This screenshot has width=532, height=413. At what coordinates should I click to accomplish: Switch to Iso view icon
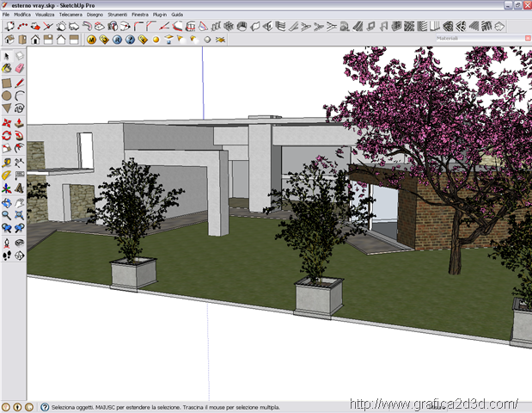11,40
